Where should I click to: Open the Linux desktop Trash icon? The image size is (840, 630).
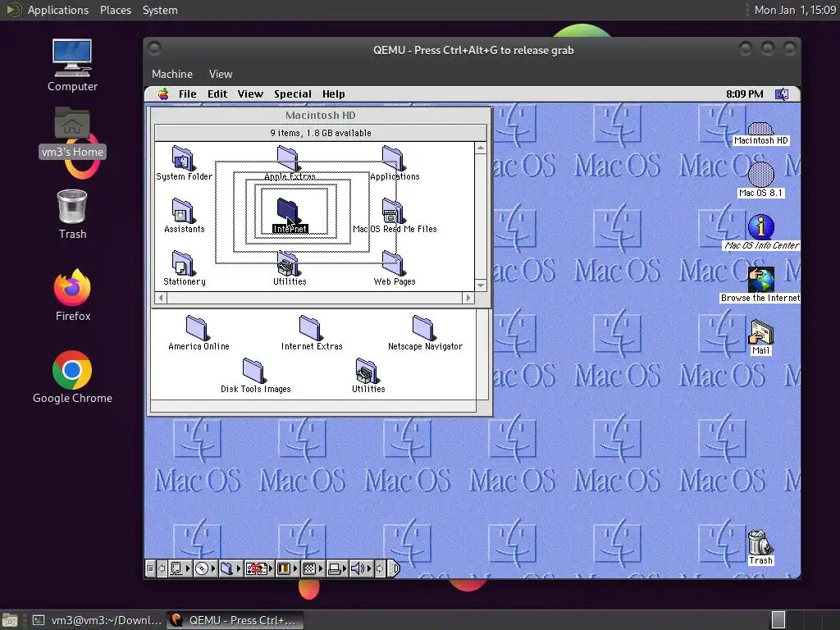[72, 214]
